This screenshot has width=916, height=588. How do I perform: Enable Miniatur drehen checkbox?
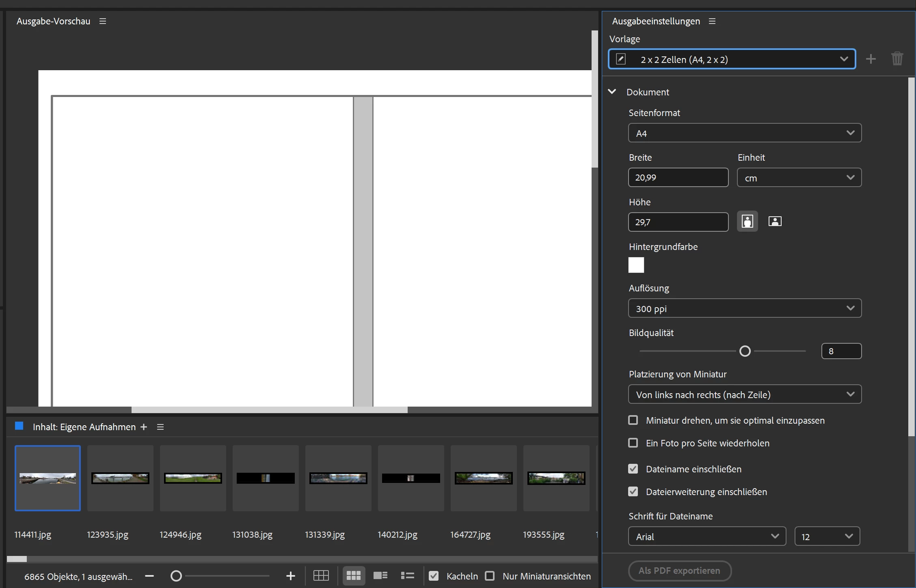click(633, 420)
